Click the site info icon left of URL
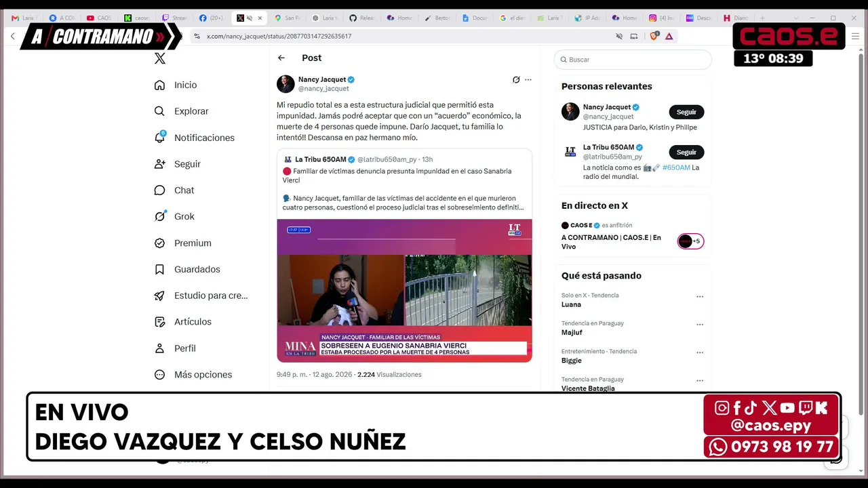This screenshot has width=868, height=488. (197, 36)
